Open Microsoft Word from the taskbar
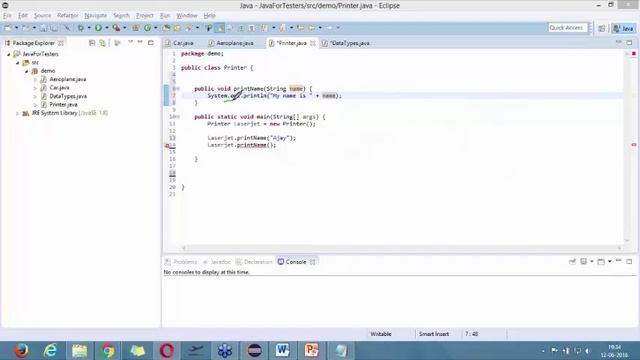The image size is (640, 360). click(x=282, y=351)
